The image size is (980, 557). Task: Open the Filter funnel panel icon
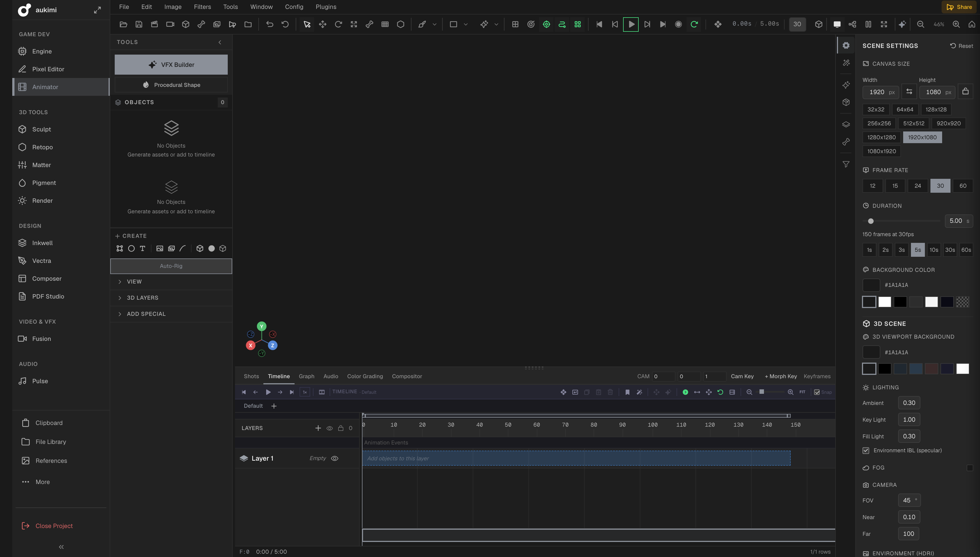click(846, 164)
